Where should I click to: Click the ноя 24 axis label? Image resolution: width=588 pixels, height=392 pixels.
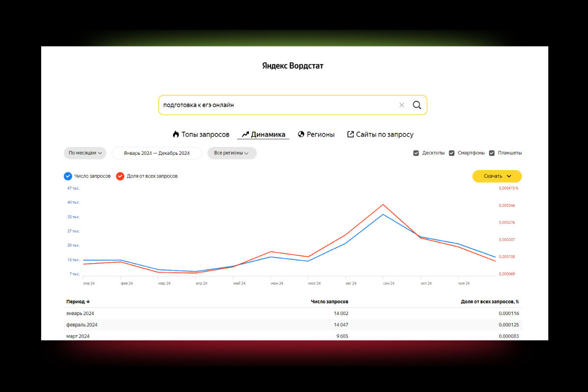click(x=464, y=283)
